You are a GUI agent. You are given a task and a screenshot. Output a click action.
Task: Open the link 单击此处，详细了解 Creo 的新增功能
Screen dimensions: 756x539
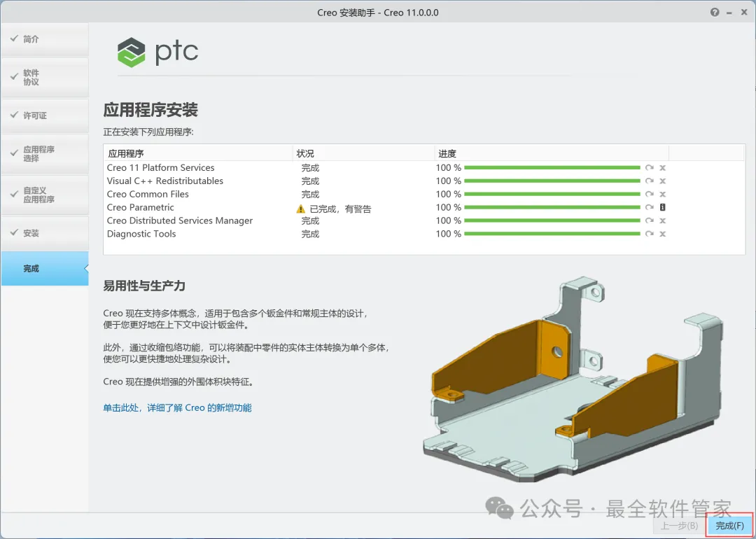[177, 408]
